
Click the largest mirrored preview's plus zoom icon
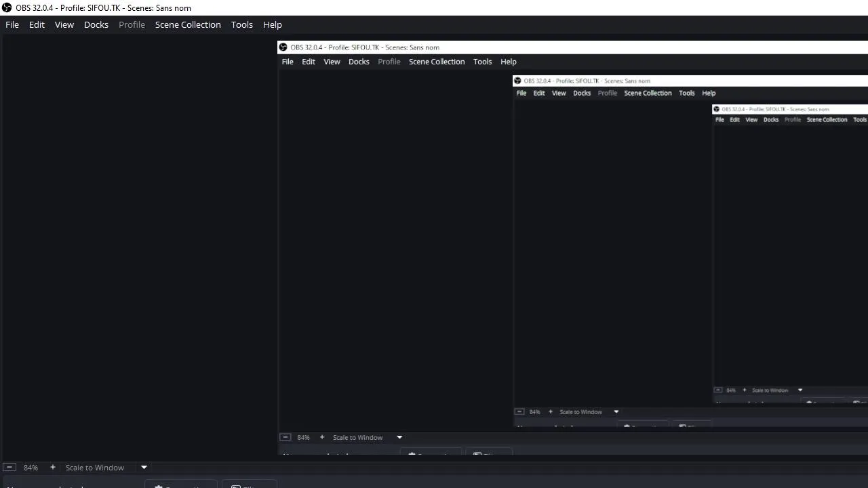(x=322, y=437)
